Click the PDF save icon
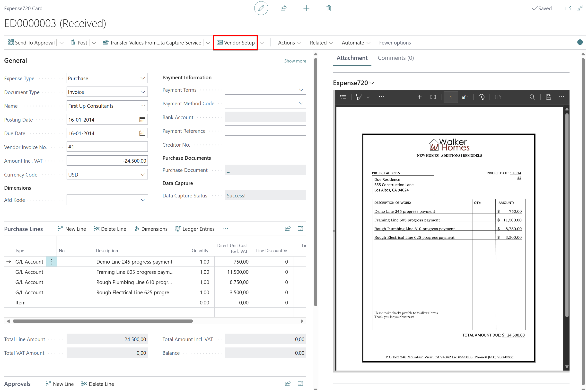 point(548,97)
